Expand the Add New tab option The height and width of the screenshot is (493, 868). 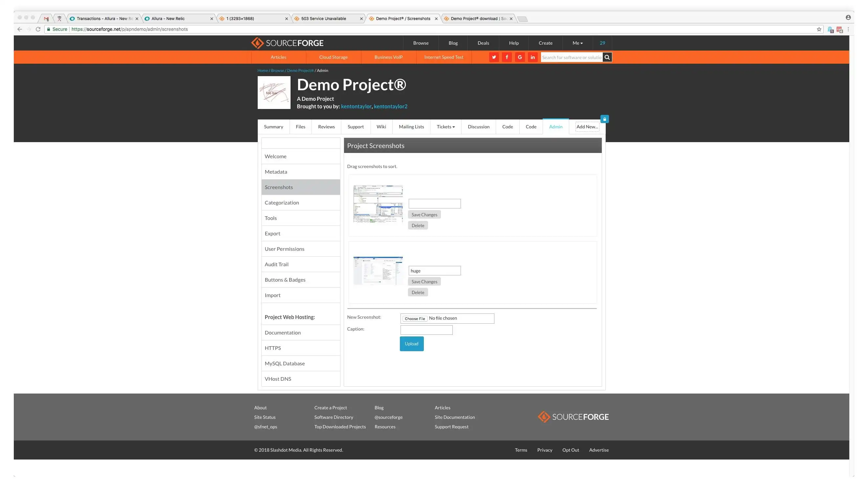(x=587, y=126)
